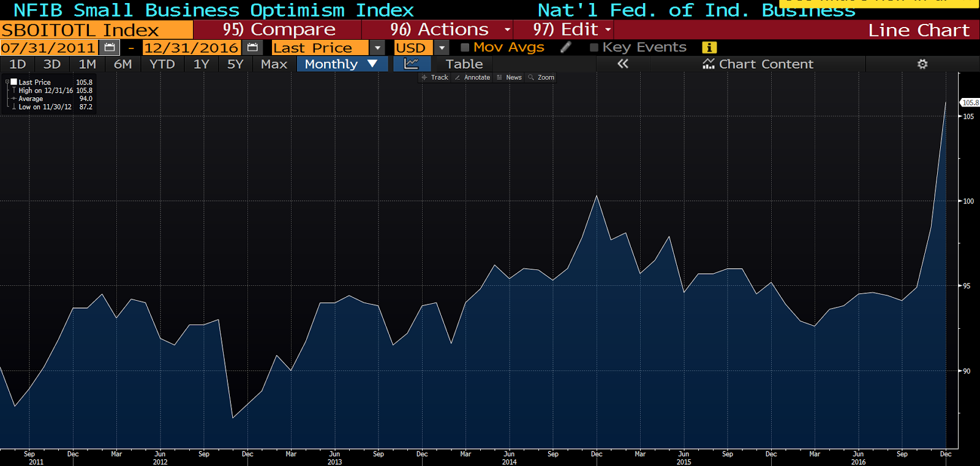Open start date calendar picker icon
Viewport: 980px width, 466px height.
click(x=110, y=48)
